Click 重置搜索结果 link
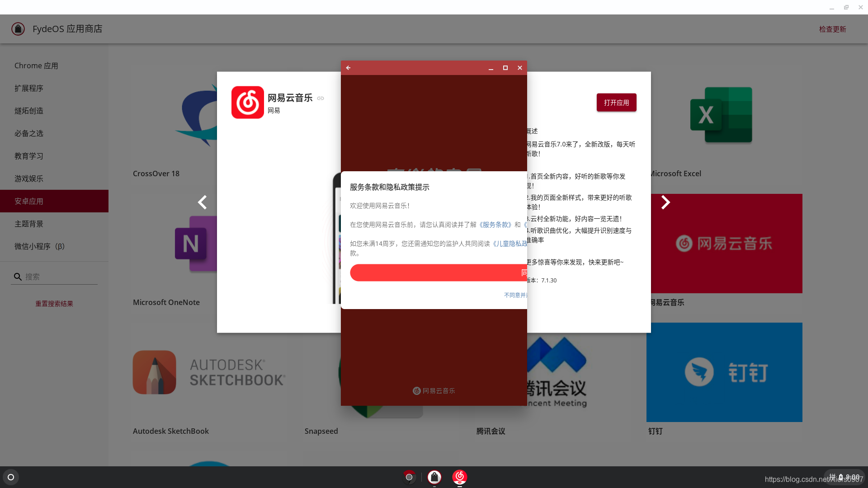Image resolution: width=868 pixels, height=488 pixels. [x=54, y=304]
